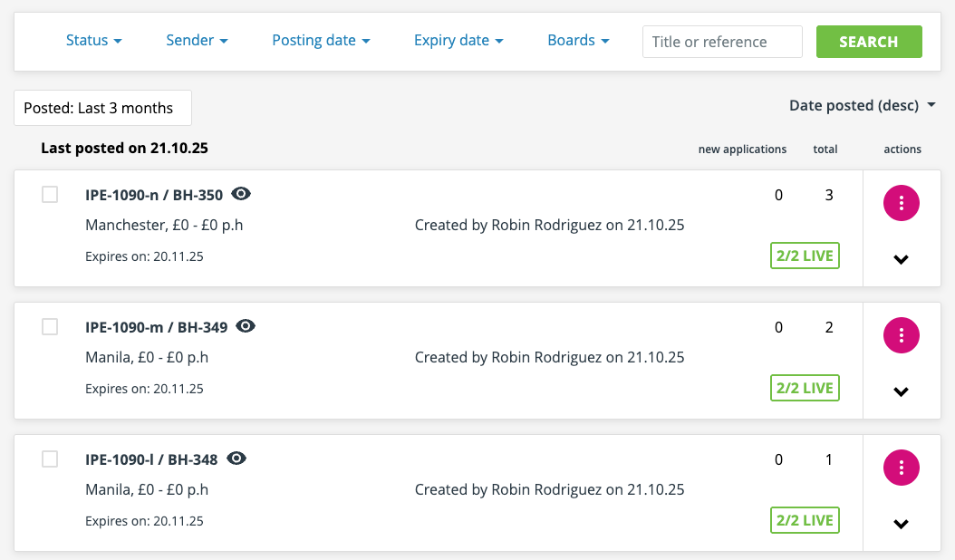
Task: Open the Expiry date filter menu
Action: pyautogui.click(x=458, y=41)
